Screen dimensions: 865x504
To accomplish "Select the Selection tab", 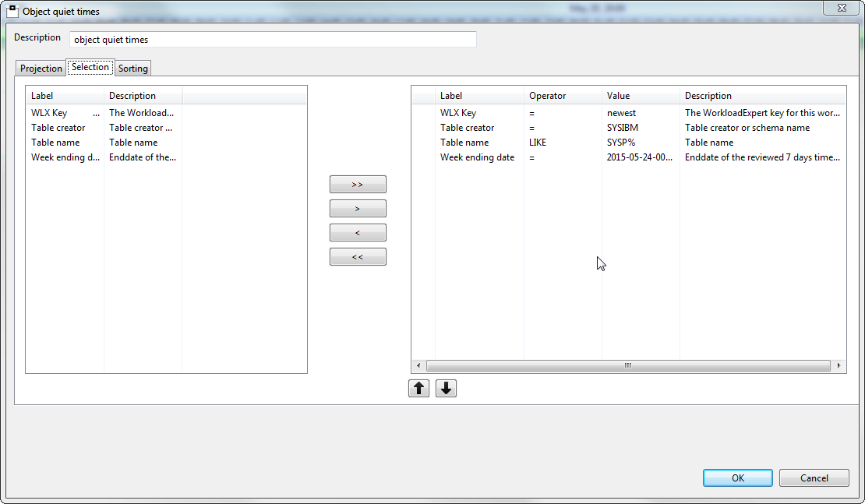I will pyautogui.click(x=90, y=68).
